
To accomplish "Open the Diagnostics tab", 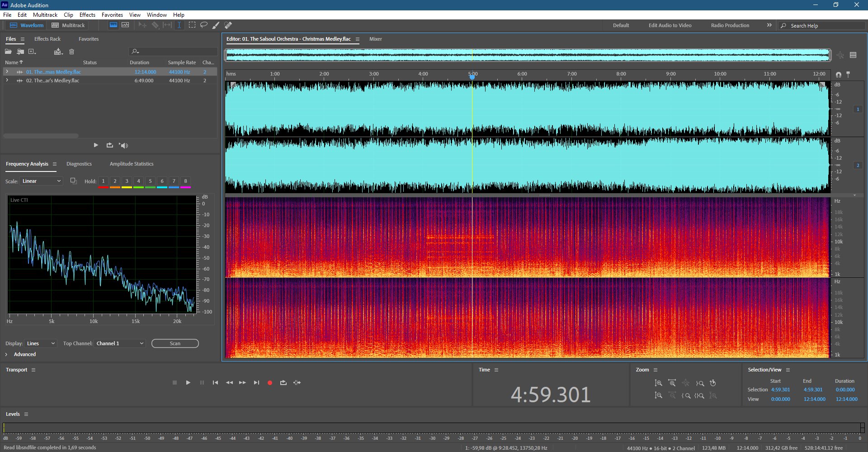I will click(x=79, y=164).
